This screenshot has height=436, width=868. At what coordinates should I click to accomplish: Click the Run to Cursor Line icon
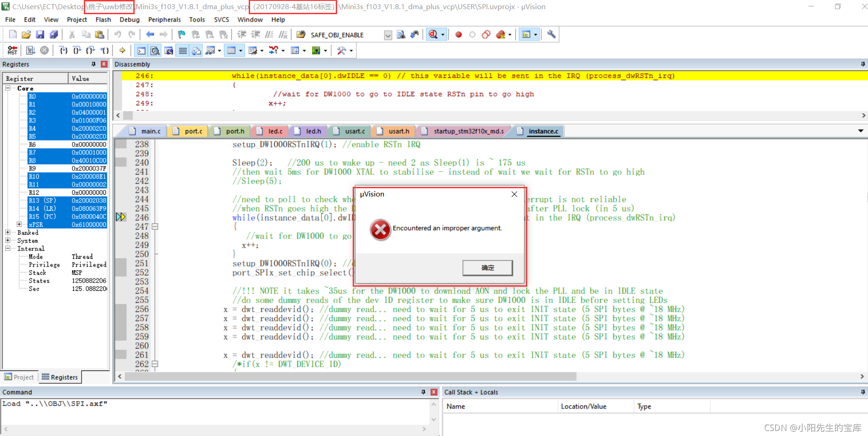click(105, 50)
